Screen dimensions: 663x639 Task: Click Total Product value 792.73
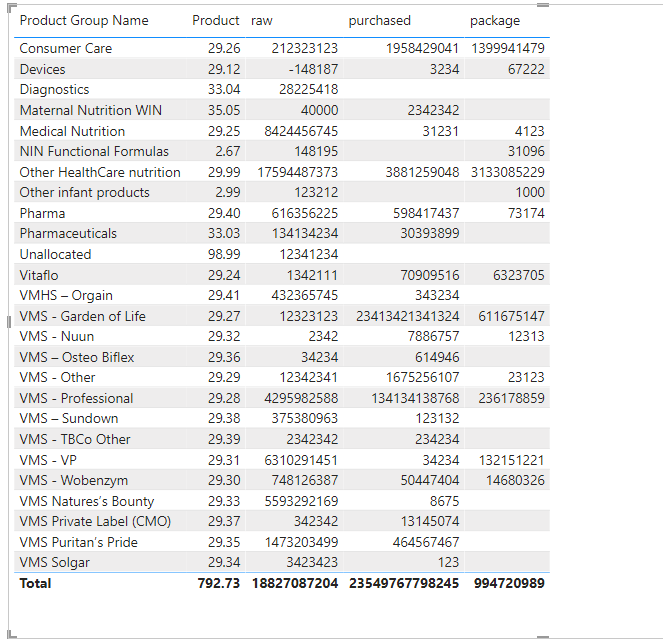(x=219, y=584)
